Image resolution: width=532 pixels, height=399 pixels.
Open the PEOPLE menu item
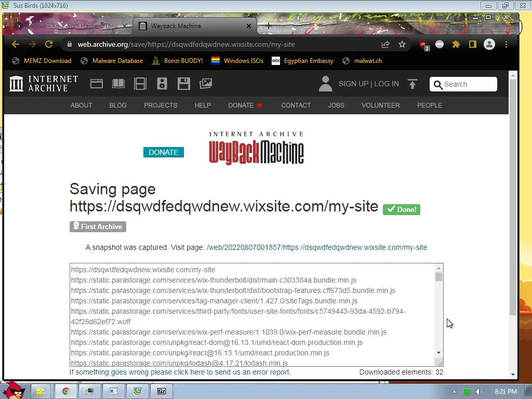click(x=429, y=105)
